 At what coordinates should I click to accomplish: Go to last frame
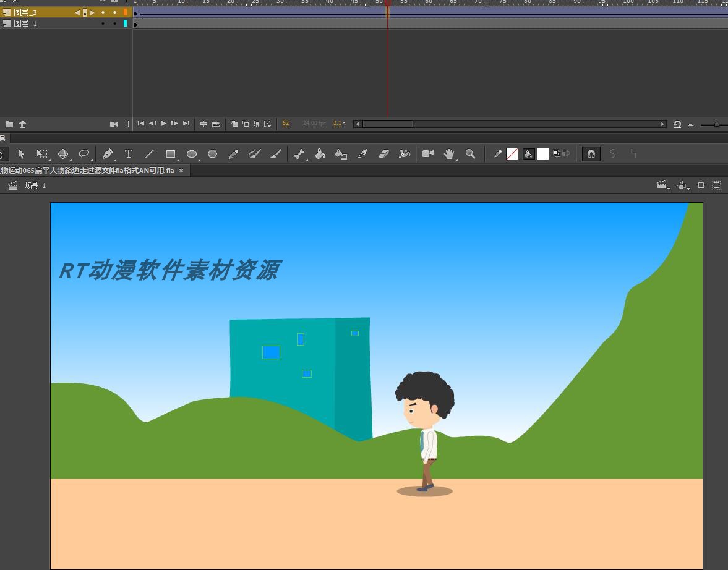click(x=186, y=124)
